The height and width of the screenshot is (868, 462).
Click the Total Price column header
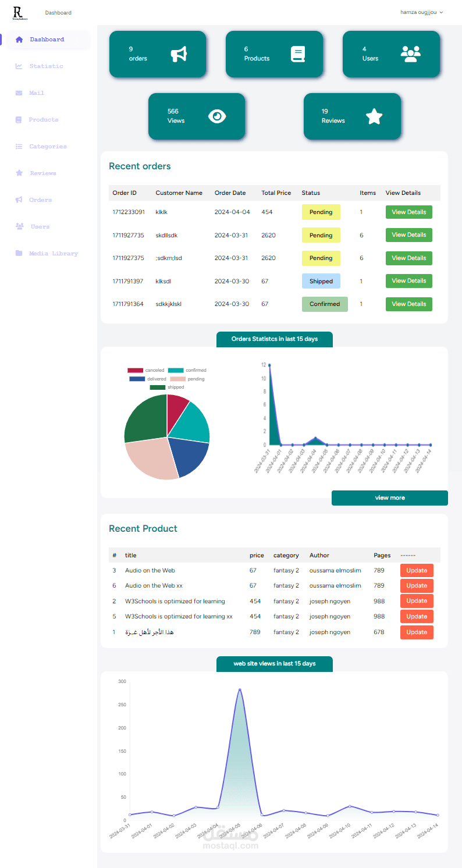coord(276,193)
